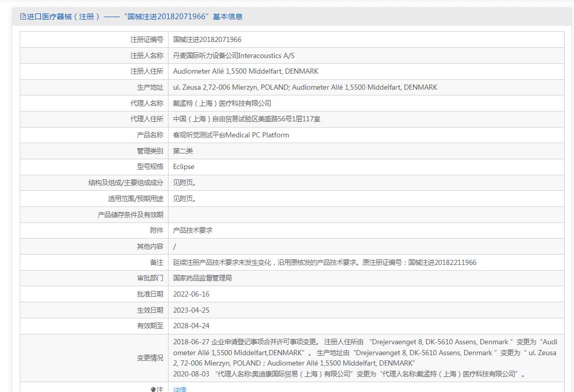
Task: Select the 附件 label
Action: pos(157,231)
